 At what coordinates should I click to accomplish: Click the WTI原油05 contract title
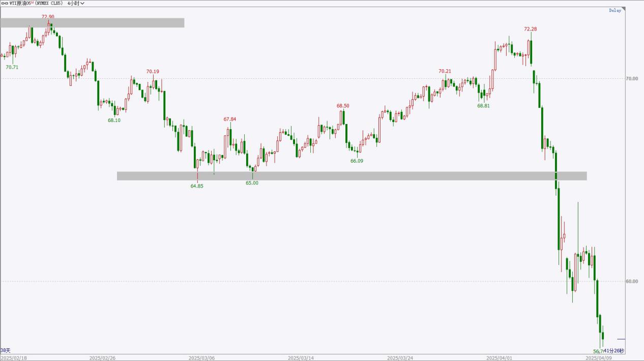(22, 3)
